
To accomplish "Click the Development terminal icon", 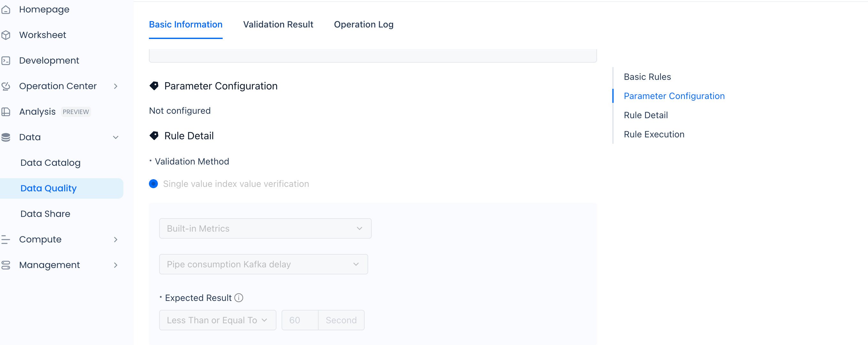I will (6, 61).
